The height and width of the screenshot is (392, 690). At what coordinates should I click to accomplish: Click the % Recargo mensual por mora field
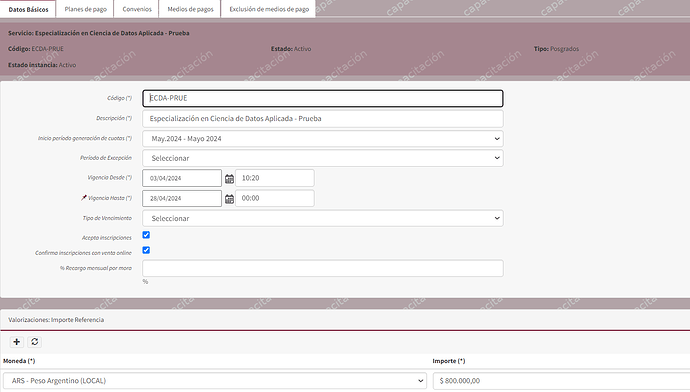(x=323, y=268)
